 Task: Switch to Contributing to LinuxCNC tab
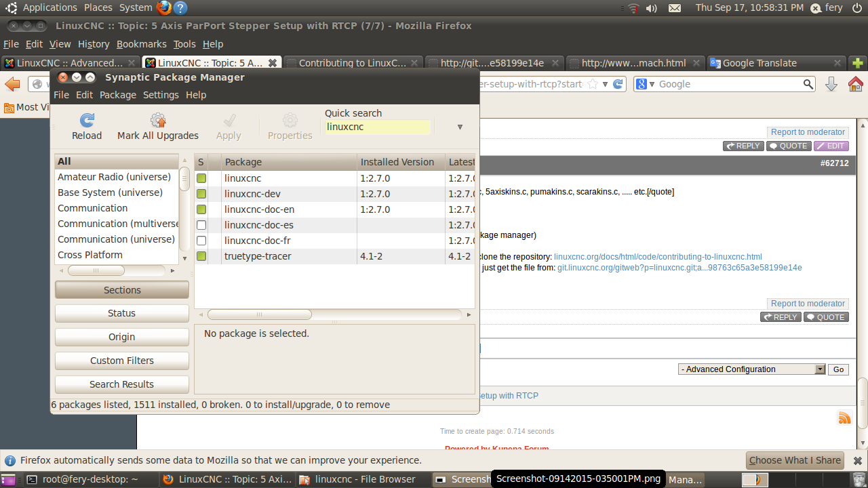pos(352,63)
